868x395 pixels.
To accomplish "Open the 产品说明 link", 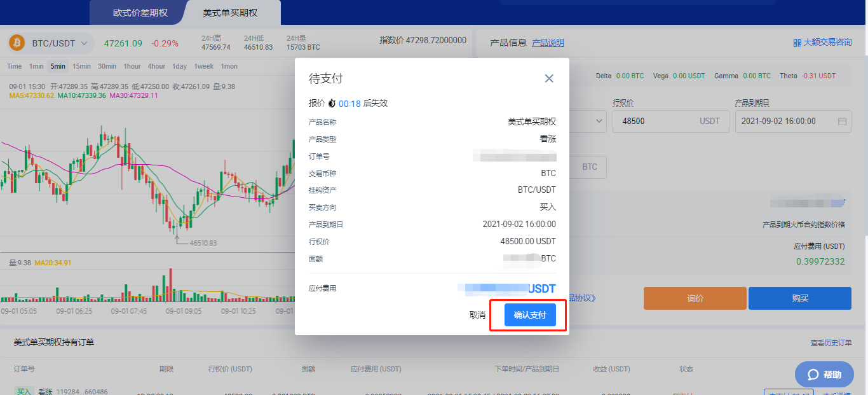I will point(548,43).
